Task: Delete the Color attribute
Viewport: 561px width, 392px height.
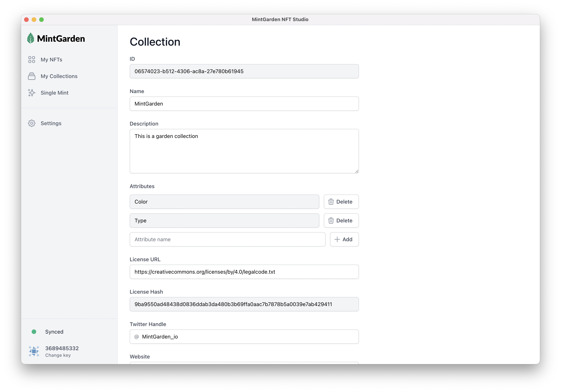Action: point(341,201)
